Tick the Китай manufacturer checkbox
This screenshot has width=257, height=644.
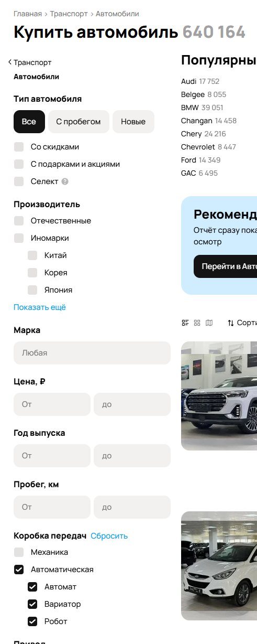coord(33,255)
